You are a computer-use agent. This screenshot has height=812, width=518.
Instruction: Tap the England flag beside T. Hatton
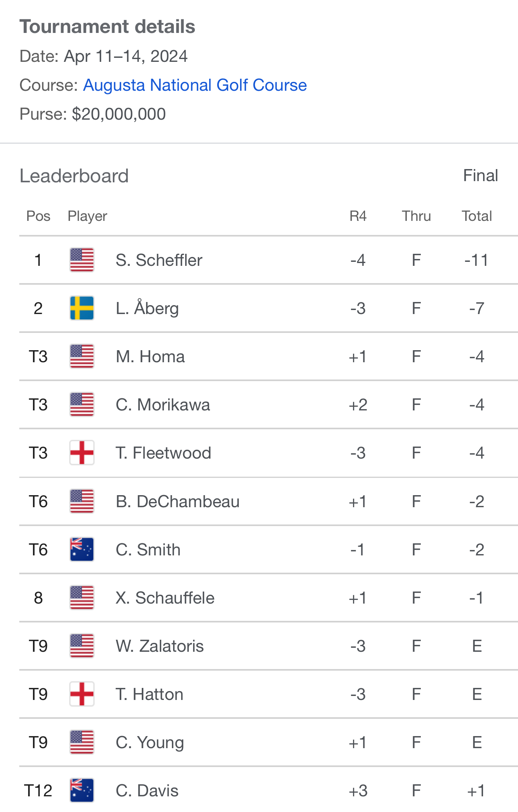[82, 694]
